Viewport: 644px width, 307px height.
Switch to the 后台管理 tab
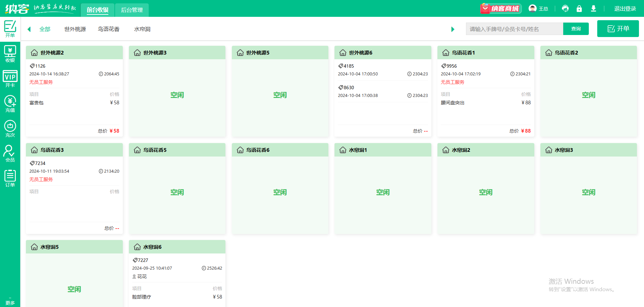pyautogui.click(x=132, y=10)
